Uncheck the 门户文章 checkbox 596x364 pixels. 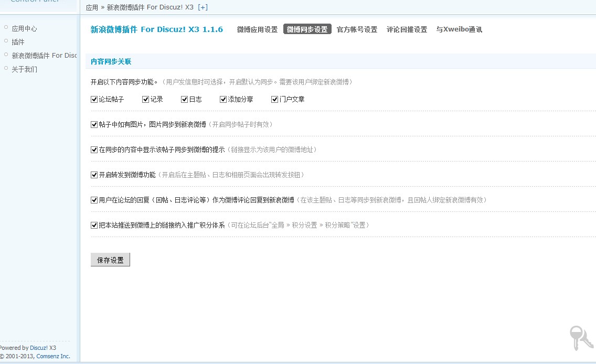tap(275, 99)
